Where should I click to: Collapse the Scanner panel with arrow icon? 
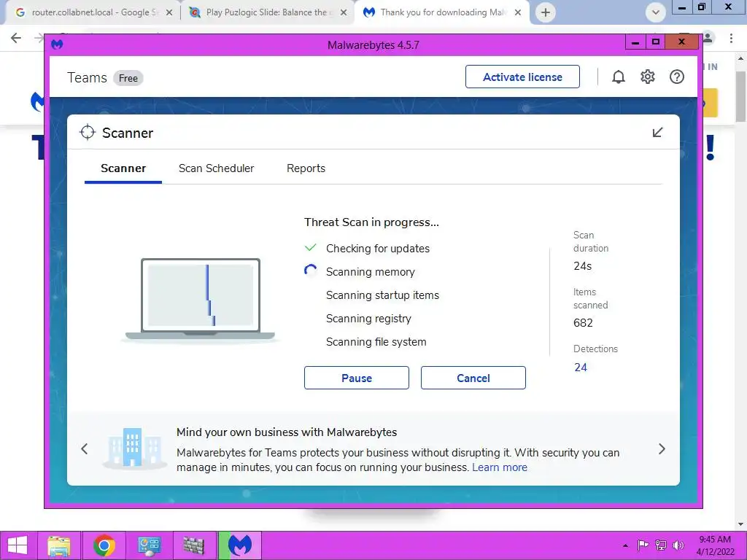coord(657,133)
